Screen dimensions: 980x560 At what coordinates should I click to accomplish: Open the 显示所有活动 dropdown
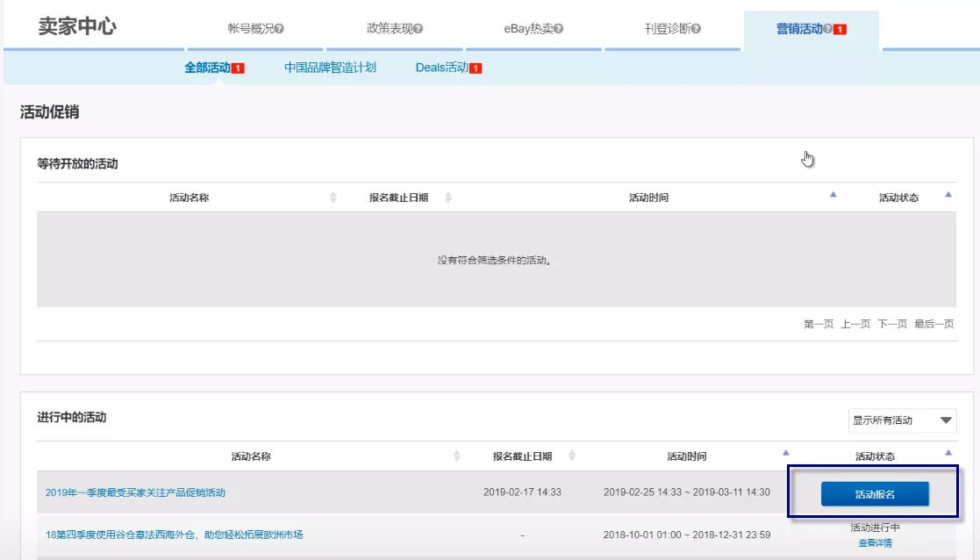pos(902,420)
